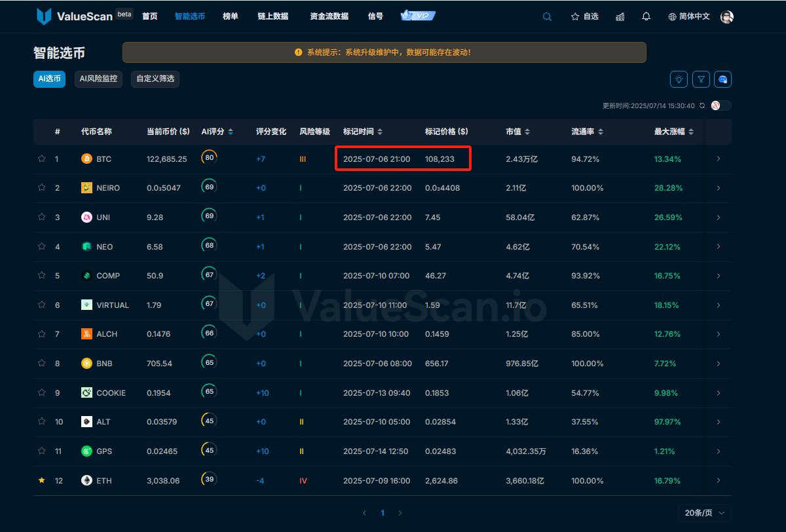Click the COOKIE coin icon

pos(86,392)
